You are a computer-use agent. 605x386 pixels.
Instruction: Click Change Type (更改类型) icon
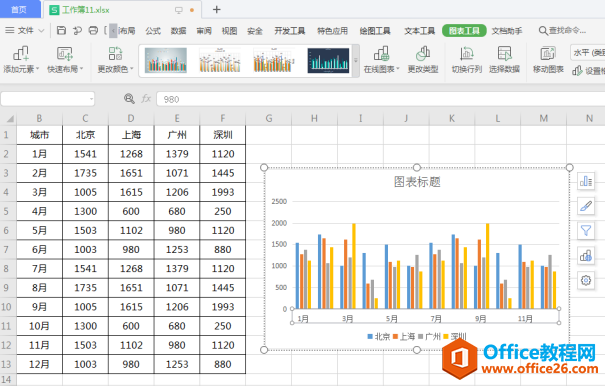pos(423,54)
